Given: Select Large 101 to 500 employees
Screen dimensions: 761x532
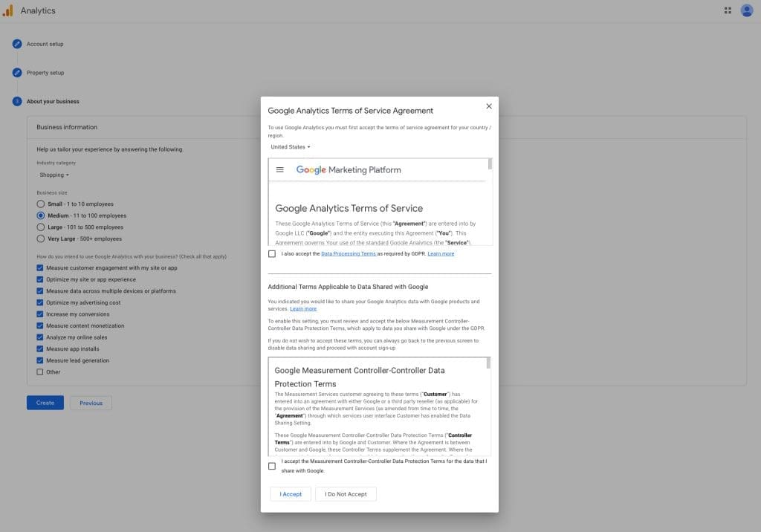Looking at the screenshot, I should pyautogui.click(x=41, y=227).
